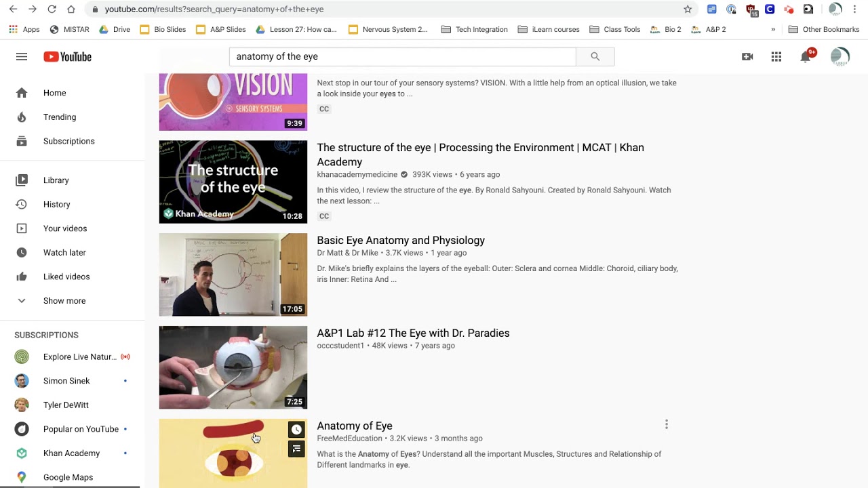Viewport: 868px width, 488px height.
Task: Bookmark this page with the star icon
Action: (688, 9)
